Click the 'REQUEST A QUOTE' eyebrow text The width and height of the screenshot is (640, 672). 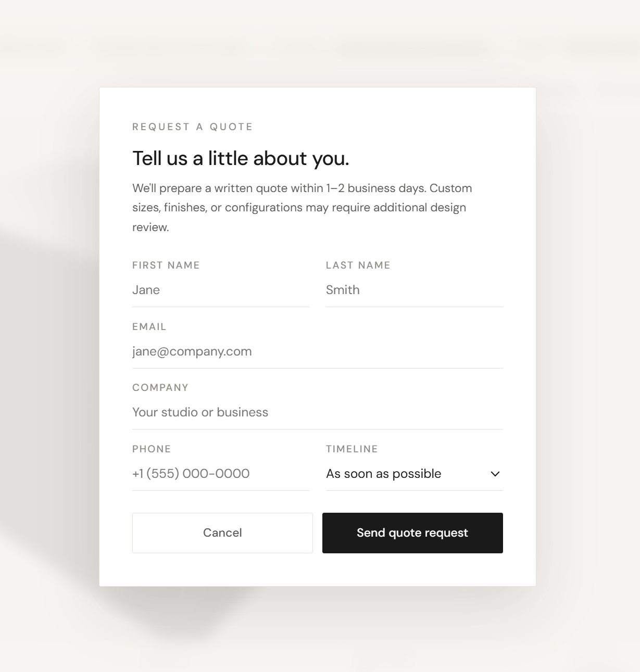pyautogui.click(x=193, y=126)
